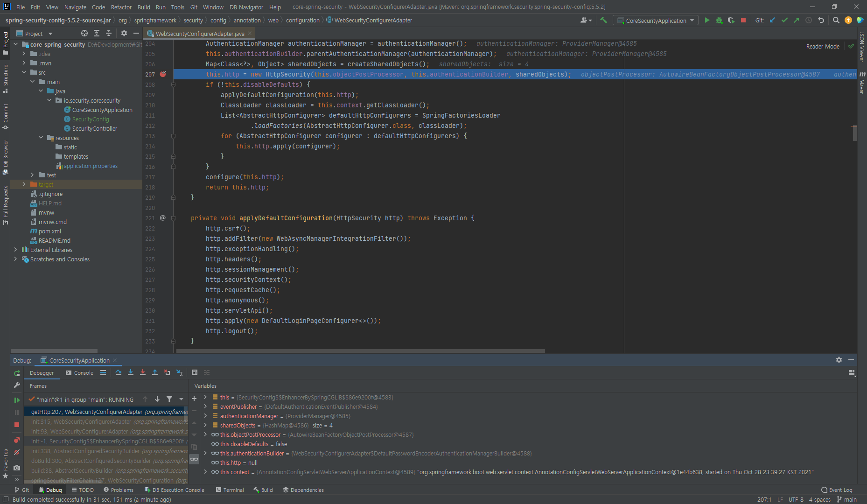The width and height of the screenshot is (867, 504).
Task: Select the init:315 stack frame
Action: [x=106, y=421]
